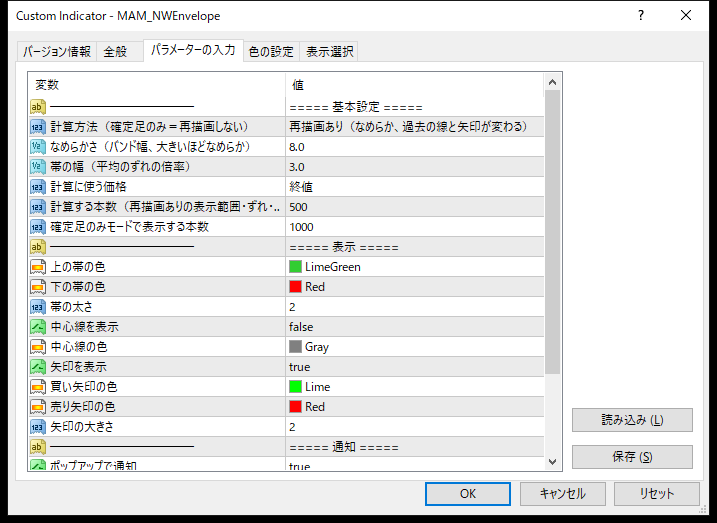Click the color-type icon beside 中心線の色
The width and height of the screenshot is (717, 523).
click(38, 347)
